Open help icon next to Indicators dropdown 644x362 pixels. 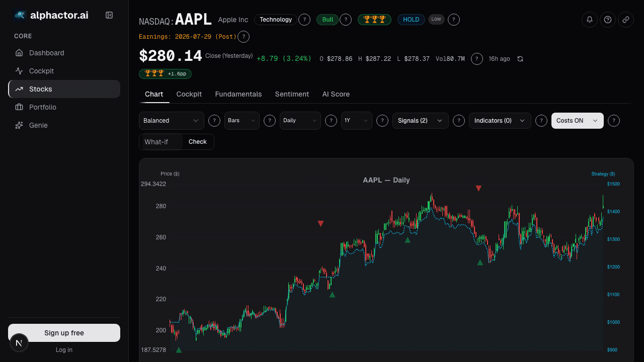point(541,121)
